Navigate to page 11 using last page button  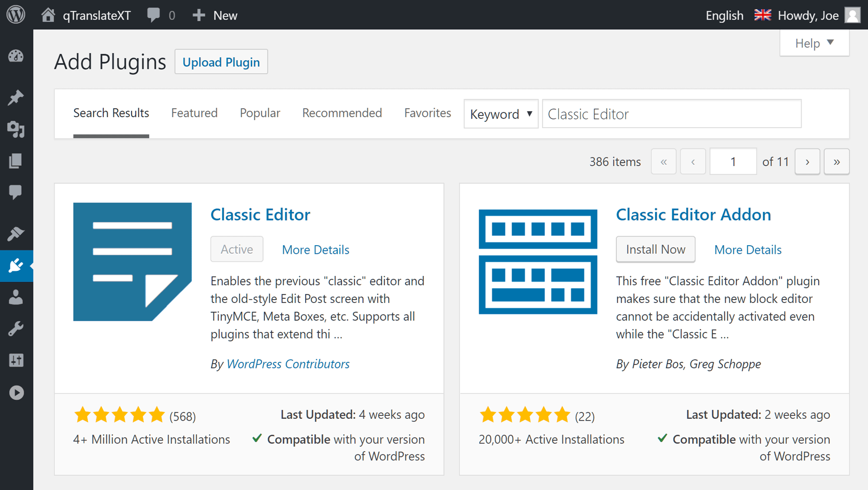tap(837, 162)
